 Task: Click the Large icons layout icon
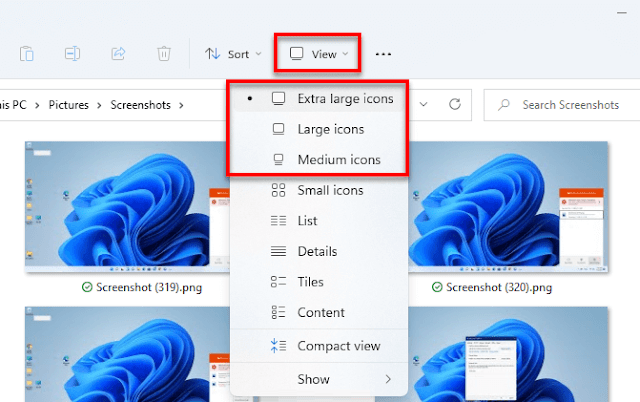(x=278, y=129)
